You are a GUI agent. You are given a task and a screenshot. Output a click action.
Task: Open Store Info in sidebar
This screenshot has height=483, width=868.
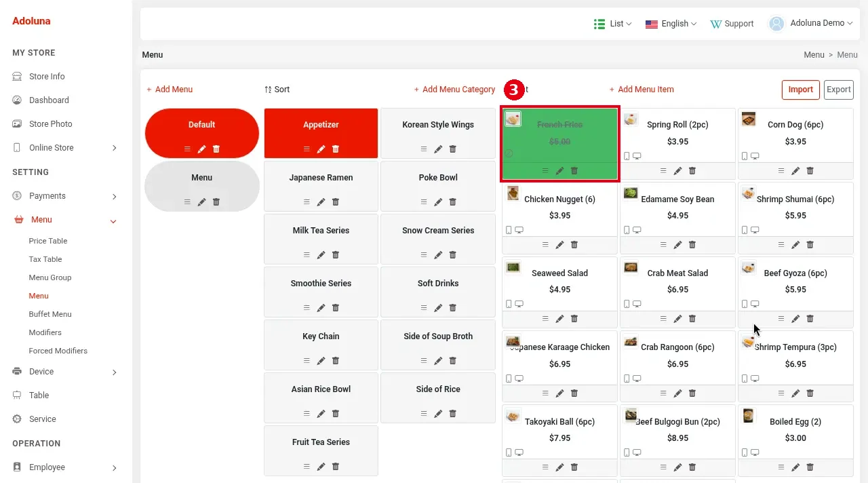coord(47,77)
